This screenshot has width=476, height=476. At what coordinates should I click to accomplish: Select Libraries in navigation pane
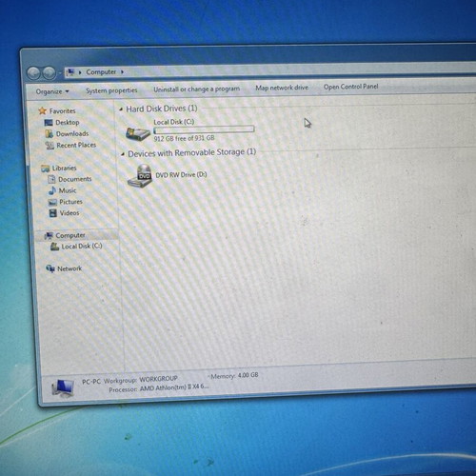tap(65, 169)
